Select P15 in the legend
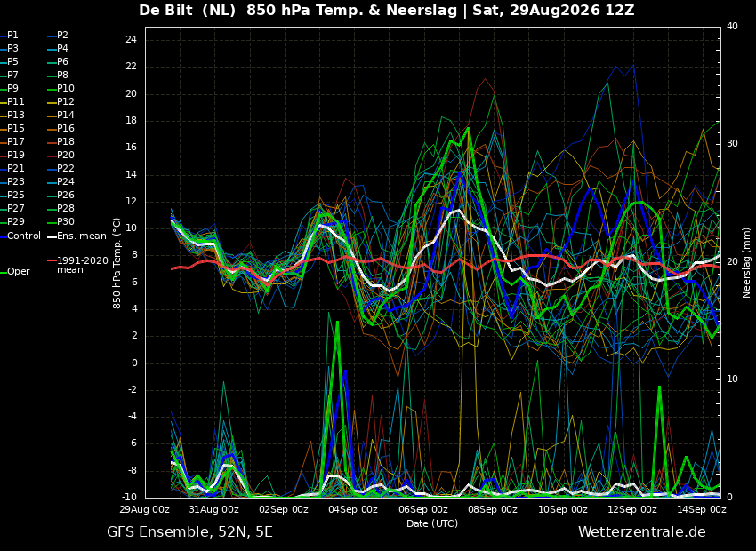This screenshot has width=756, height=551. (x=12, y=129)
